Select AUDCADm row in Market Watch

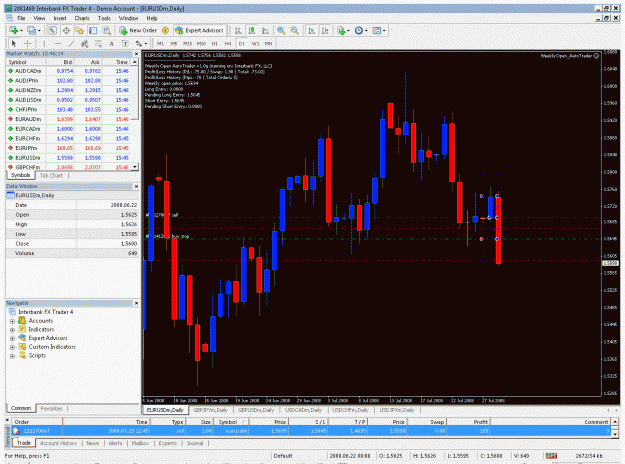point(69,71)
